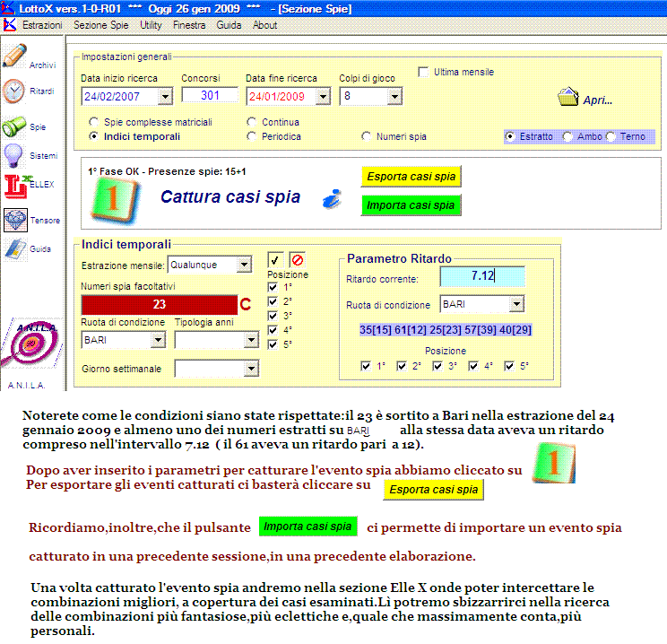Click the blue info figure icon
Image resolution: width=667 pixels, height=644 pixels.
[x=332, y=199]
